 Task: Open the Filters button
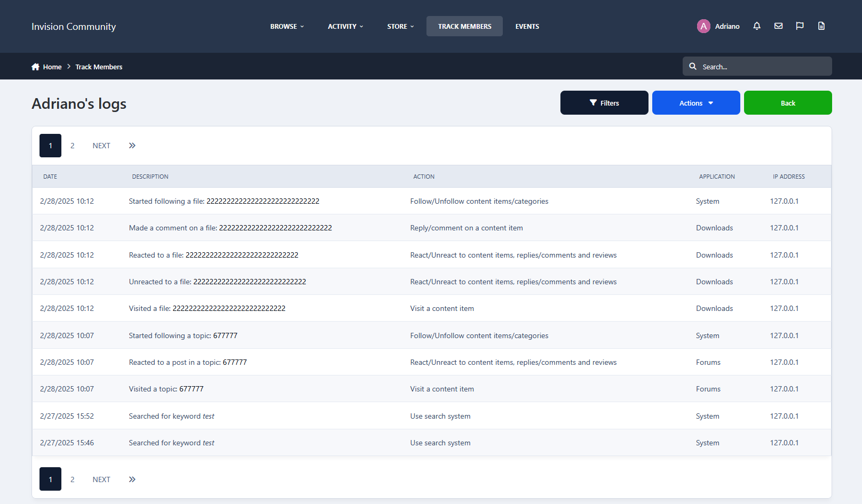point(604,103)
